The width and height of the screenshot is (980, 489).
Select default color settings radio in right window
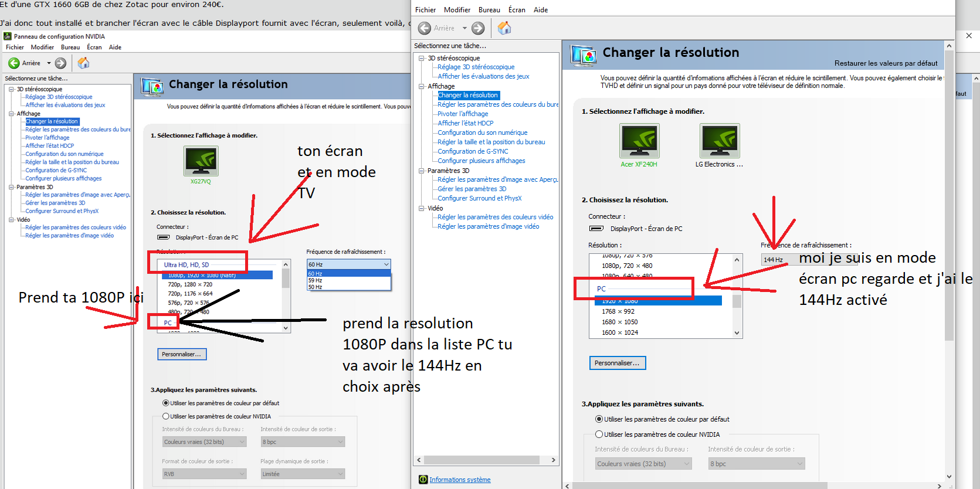(599, 419)
